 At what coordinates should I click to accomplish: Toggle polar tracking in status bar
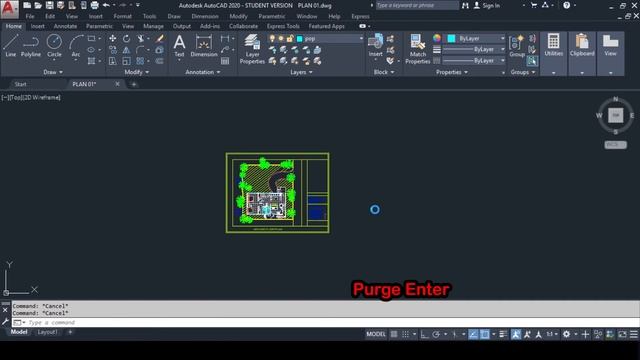point(436,334)
